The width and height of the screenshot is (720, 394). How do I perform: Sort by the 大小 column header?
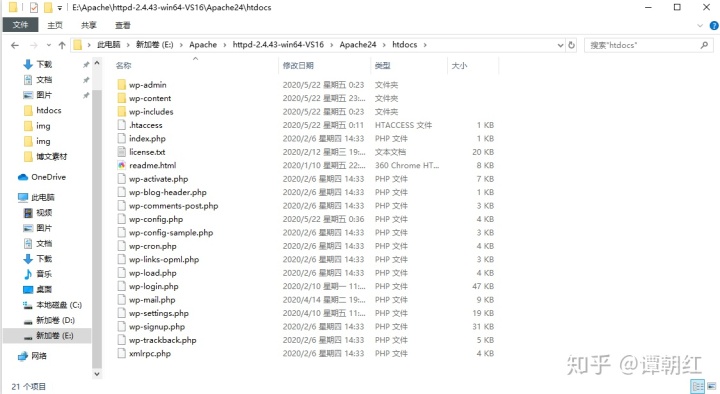[459, 66]
